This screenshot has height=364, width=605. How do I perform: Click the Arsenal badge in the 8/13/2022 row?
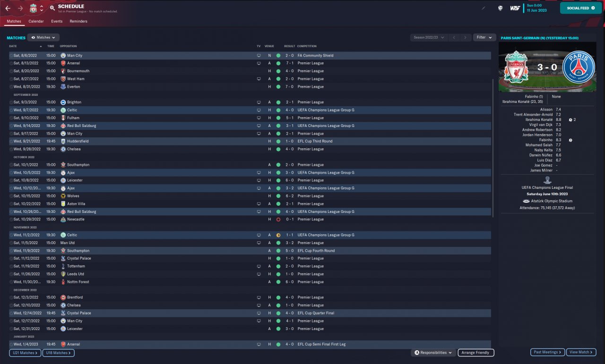(x=63, y=63)
